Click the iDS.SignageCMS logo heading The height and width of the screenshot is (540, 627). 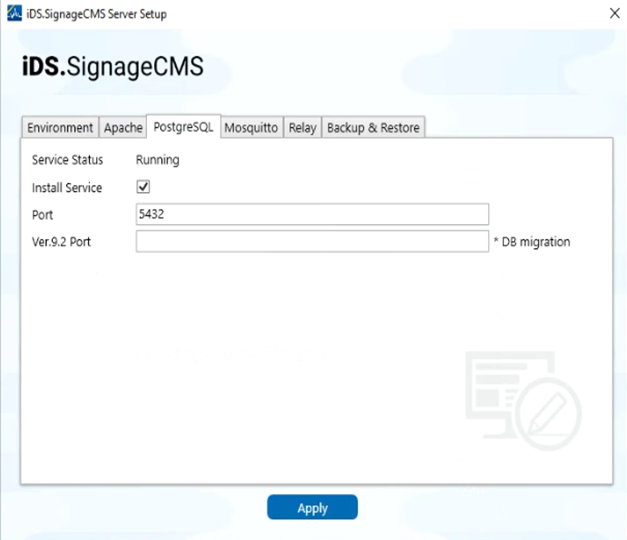(113, 66)
